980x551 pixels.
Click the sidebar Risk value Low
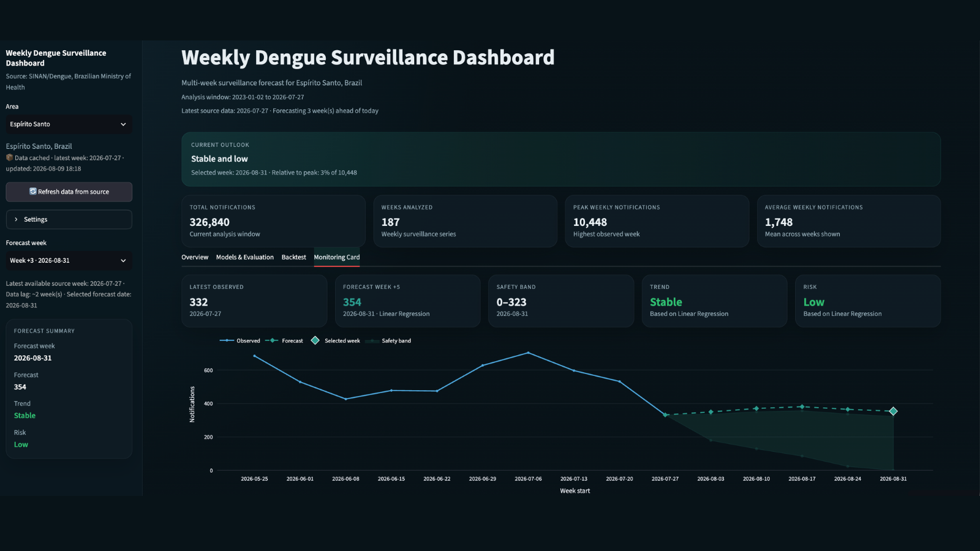21,444
